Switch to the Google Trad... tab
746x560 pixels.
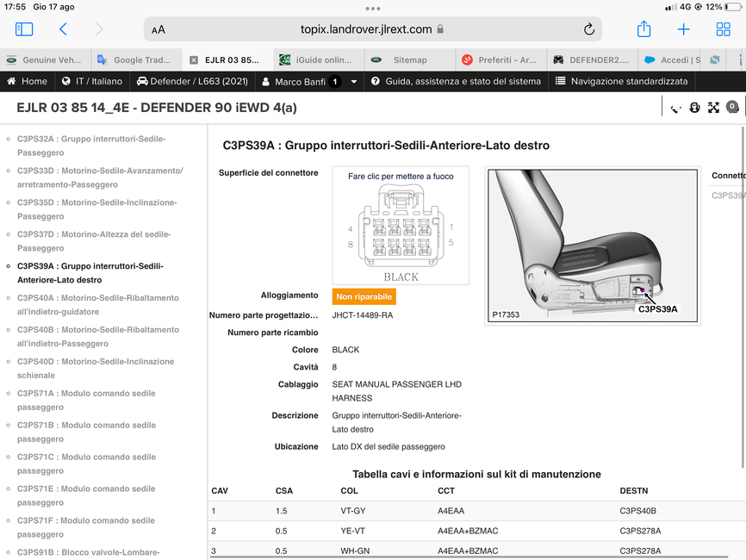(137, 60)
